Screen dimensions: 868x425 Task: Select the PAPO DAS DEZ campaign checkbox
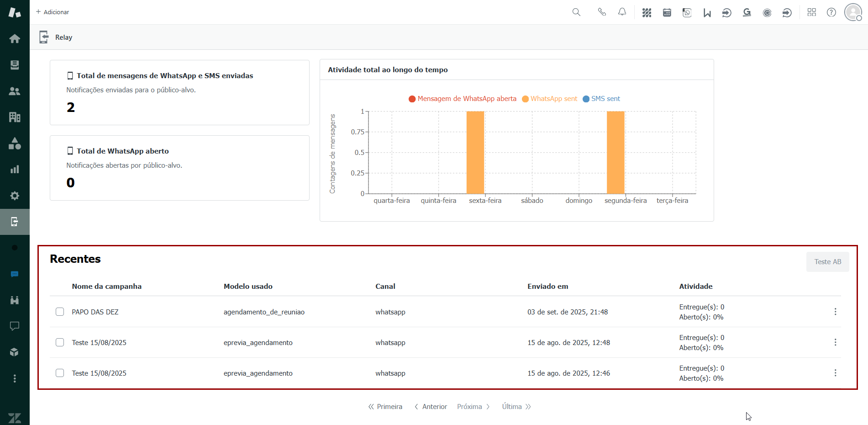coord(60,312)
